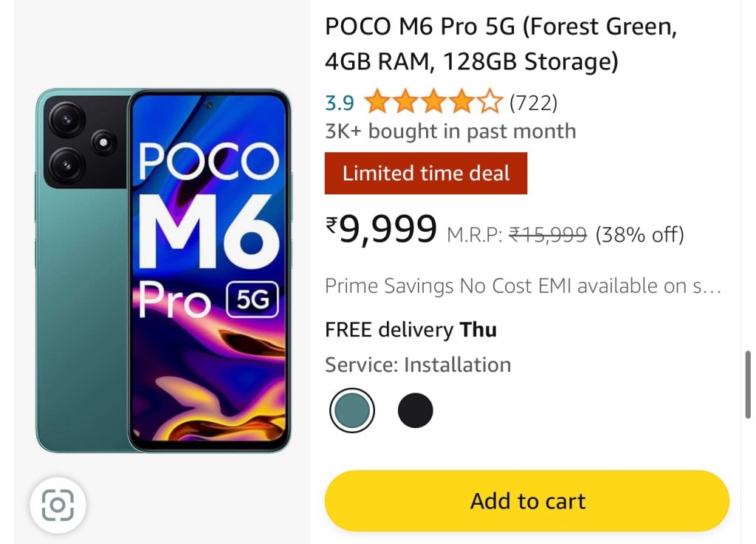The width and height of the screenshot is (756, 544).
Task: Click the empty fifth rating star
Action: pyautogui.click(x=491, y=103)
